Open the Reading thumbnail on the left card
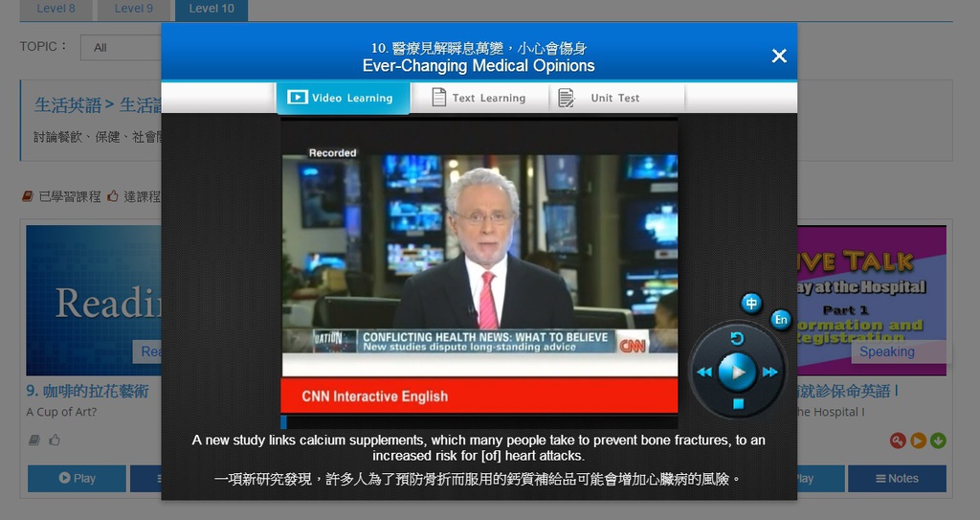 click(x=94, y=301)
